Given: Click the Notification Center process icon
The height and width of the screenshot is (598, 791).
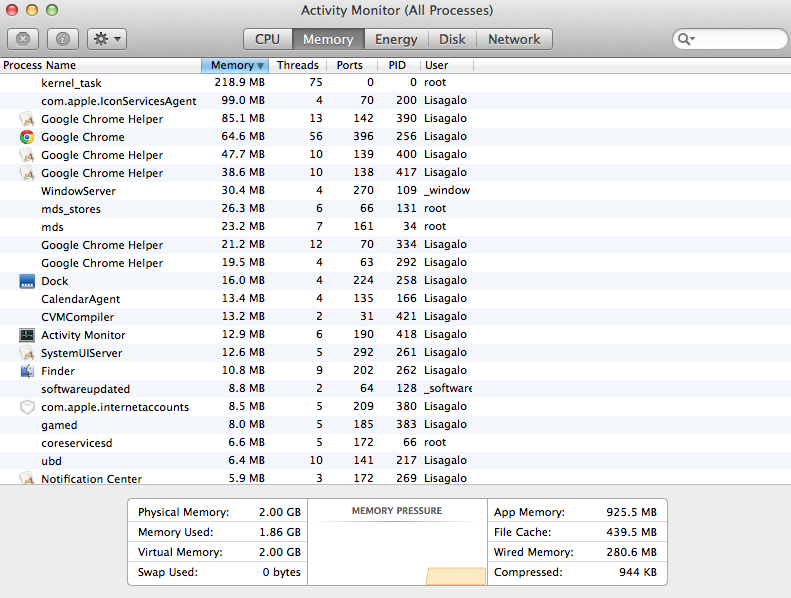Looking at the screenshot, I should click(x=27, y=478).
